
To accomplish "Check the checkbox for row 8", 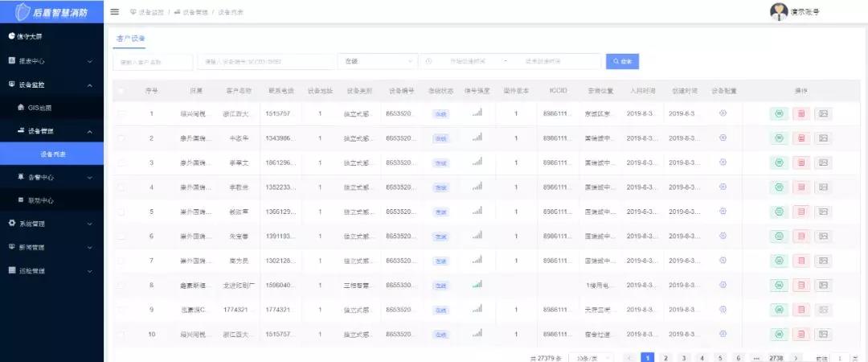I will coord(121,285).
